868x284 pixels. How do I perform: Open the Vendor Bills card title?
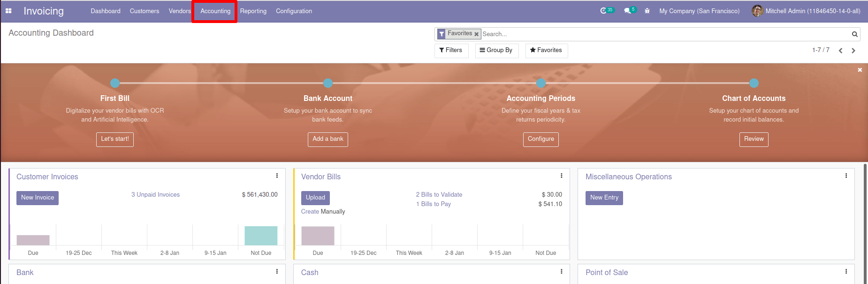[x=321, y=177]
